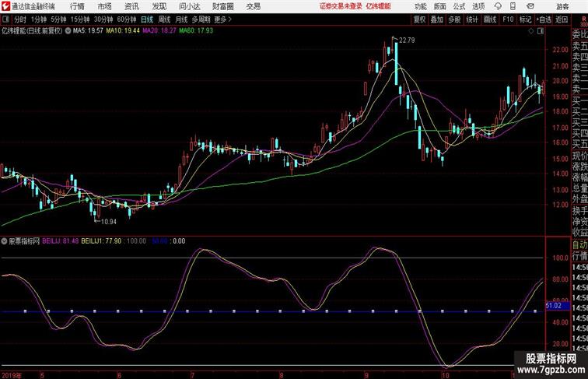Click the 通达信 red app logo
Viewport: 588px width, 379px height.
5,6
